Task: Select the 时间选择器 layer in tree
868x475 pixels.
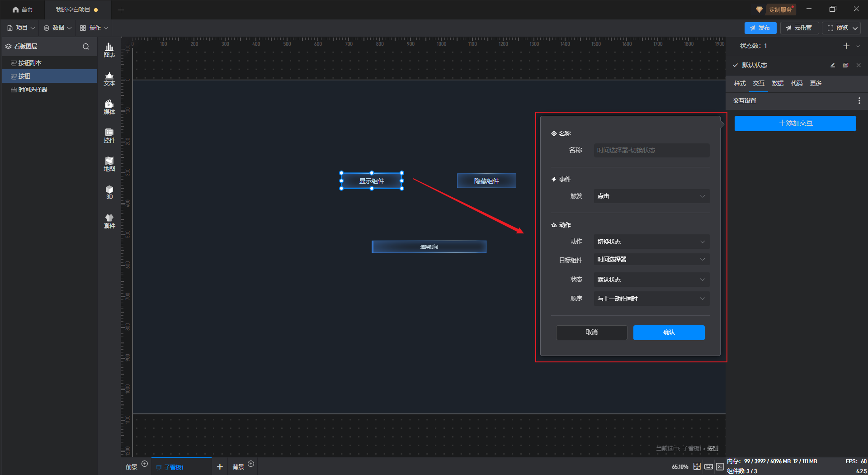Action: click(x=33, y=90)
